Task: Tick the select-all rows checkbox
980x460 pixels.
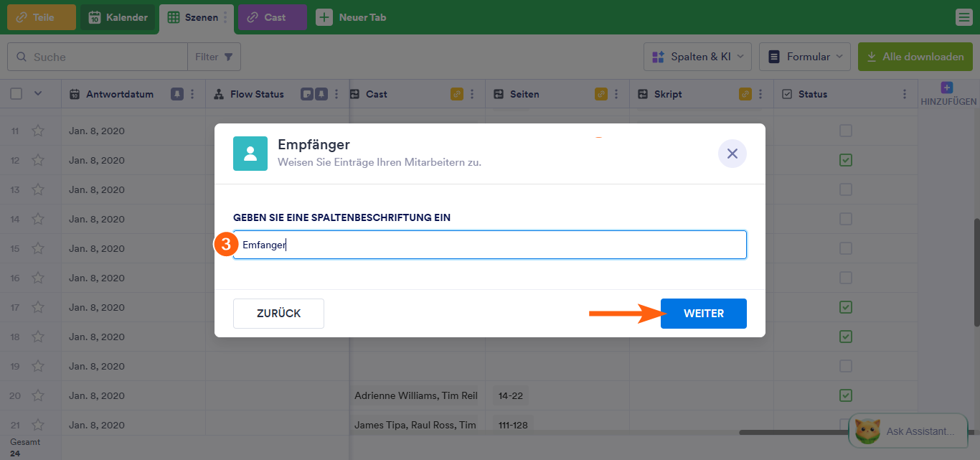Action: 17,93
